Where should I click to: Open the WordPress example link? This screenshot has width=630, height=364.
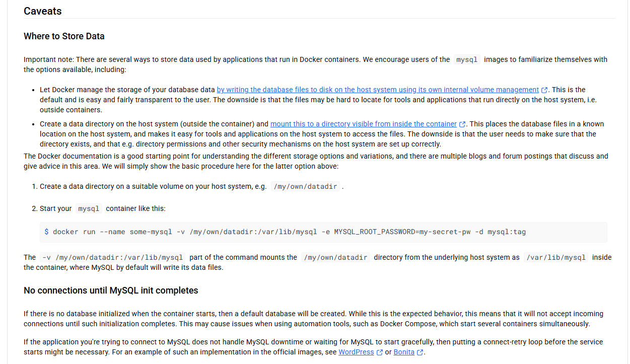[x=356, y=352]
